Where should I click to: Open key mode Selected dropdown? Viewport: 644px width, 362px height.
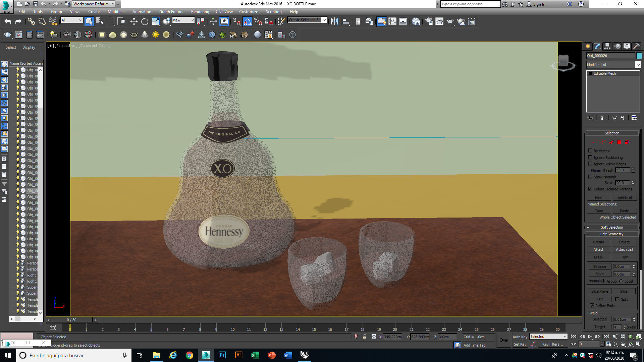548,337
